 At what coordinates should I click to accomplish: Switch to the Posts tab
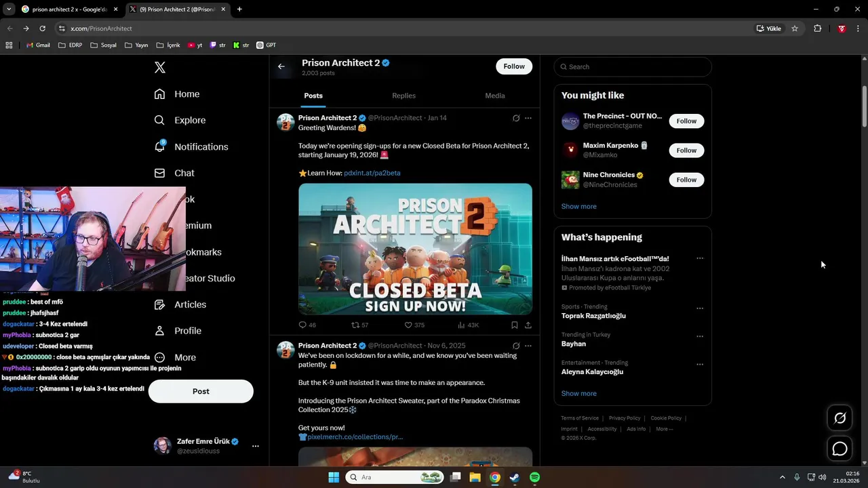(313, 96)
